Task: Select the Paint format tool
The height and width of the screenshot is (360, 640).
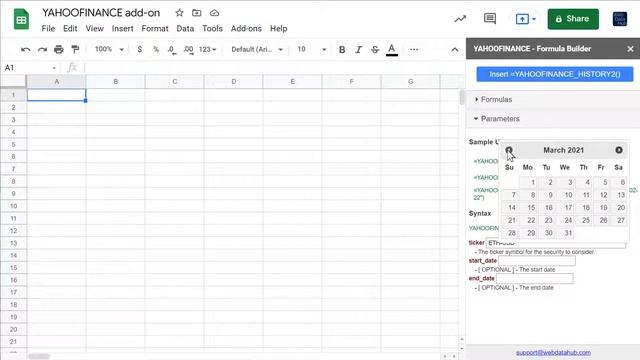Action: [x=75, y=49]
